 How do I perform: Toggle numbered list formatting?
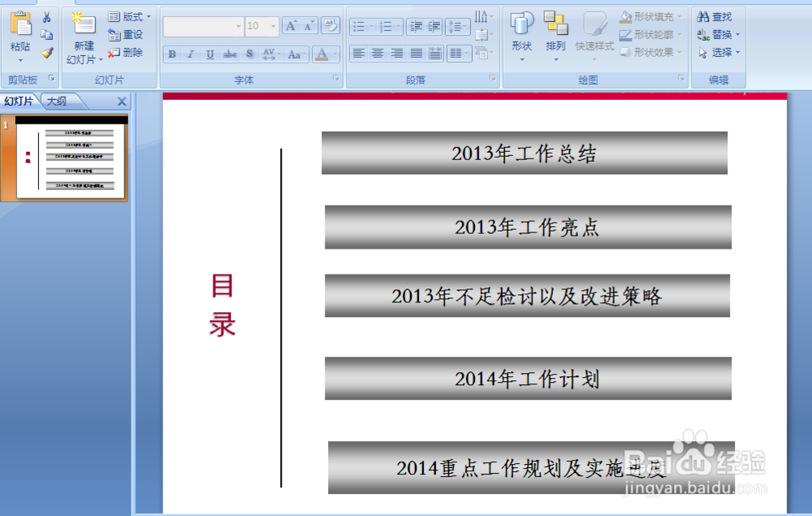pos(387,27)
